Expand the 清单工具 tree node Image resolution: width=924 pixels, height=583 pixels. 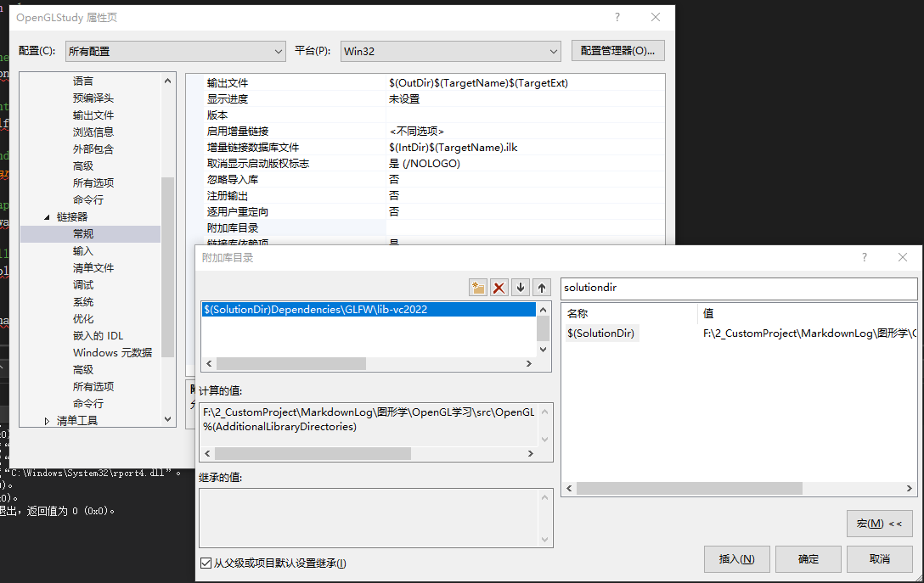(x=47, y=421)
